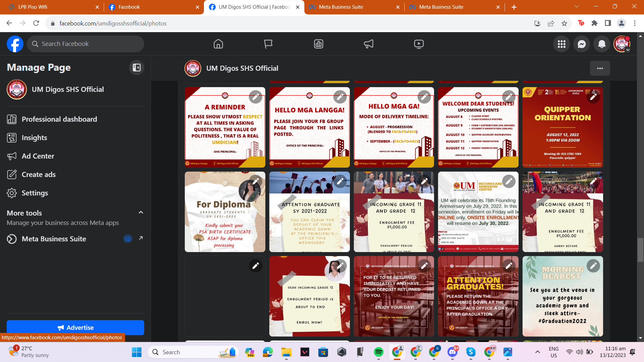Click the address bar URL
Viewport: 644px width, 362px height.
pos(113,23)
